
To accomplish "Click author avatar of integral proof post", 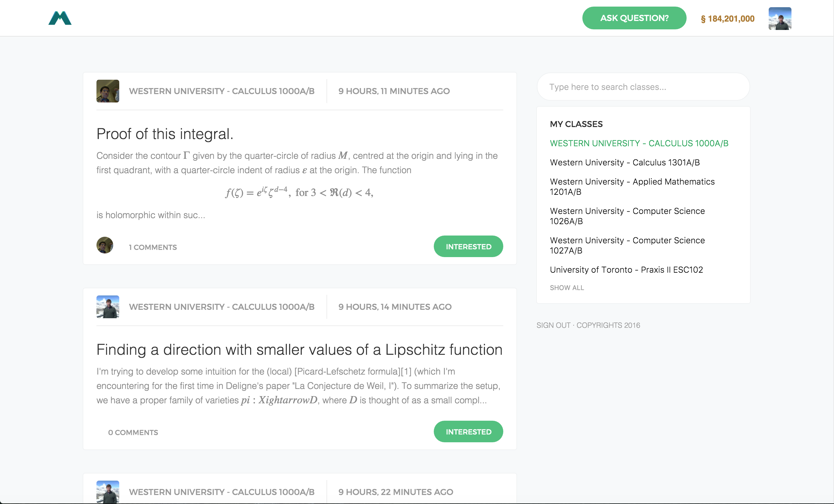I will pyautogui.click(x=108, y=91).
